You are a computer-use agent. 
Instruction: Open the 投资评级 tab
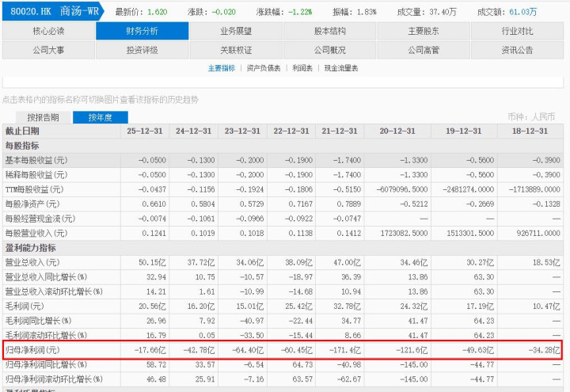click(142, 49)
